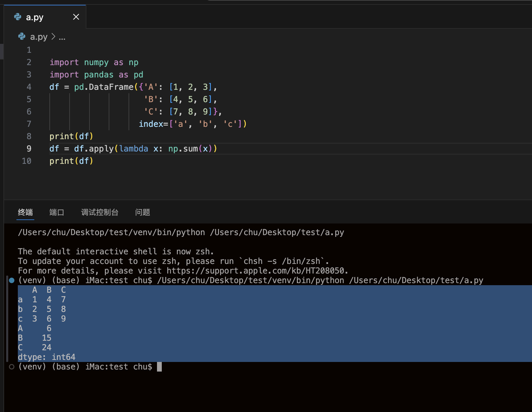
Task: Click line number 4 in the gutter
Action: pos(29,87)
